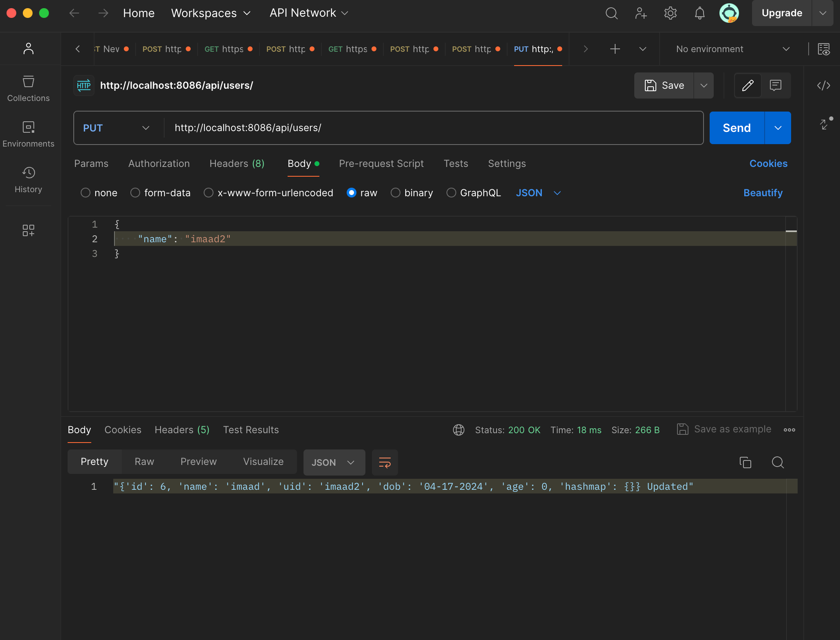Expand the API Network menu
The width and height of the screenshot is (840, 640).
coord(309,13)
